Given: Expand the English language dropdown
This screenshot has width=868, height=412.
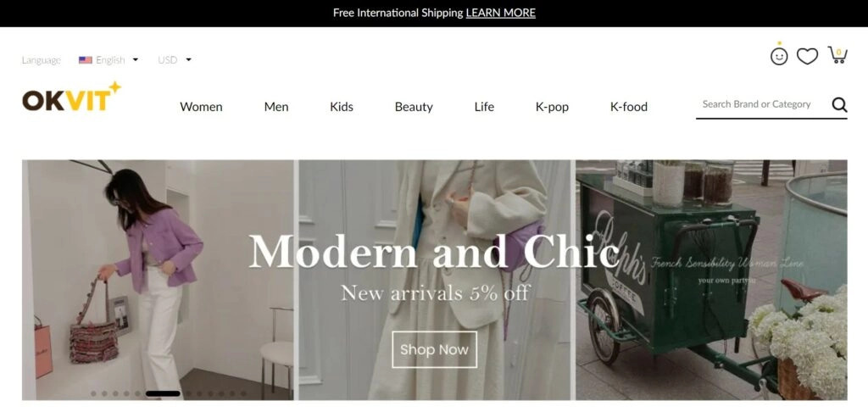Looking at the screenshot, I should (x=117, y=60).
